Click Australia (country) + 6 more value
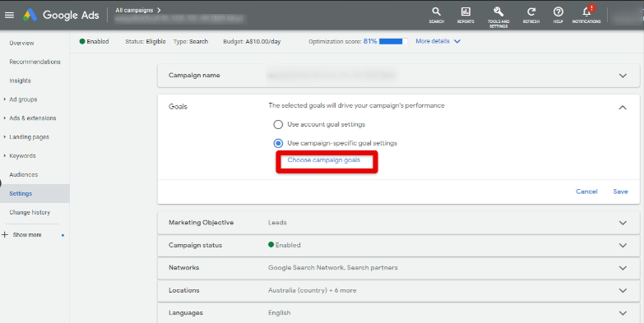The image size is (644, 323). click(x=313, y=290)
